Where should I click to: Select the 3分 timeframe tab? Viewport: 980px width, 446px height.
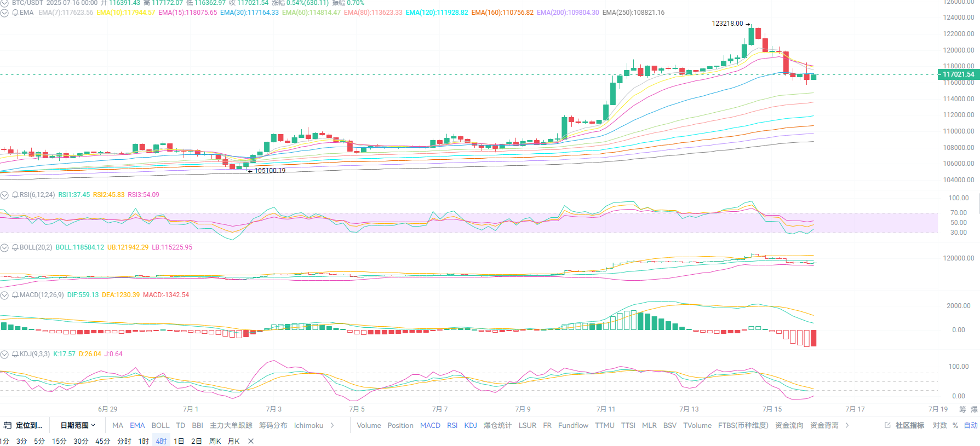tap(21, 441)
